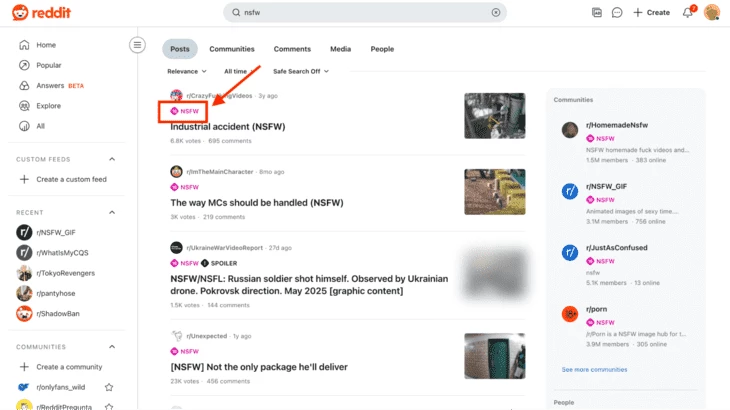Screen dimensions: 730x410
Task: Open the notifications bell
Action: pyautogui.click(x=688, y=13)
